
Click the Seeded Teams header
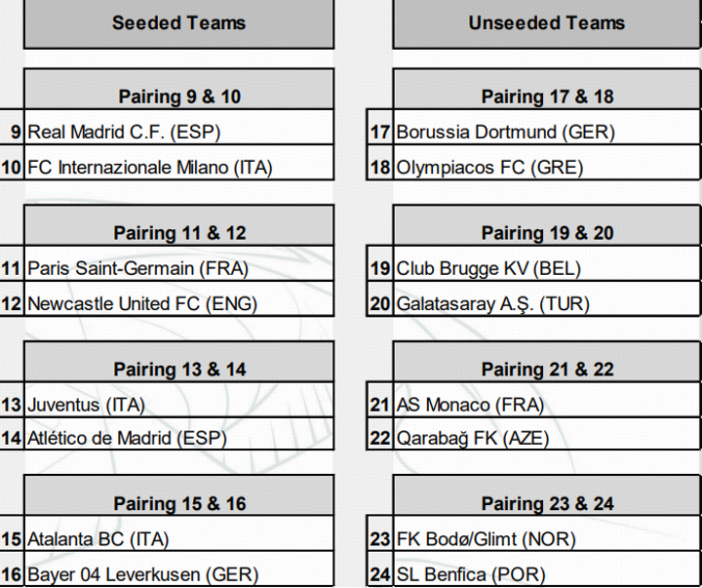[178, 22]
